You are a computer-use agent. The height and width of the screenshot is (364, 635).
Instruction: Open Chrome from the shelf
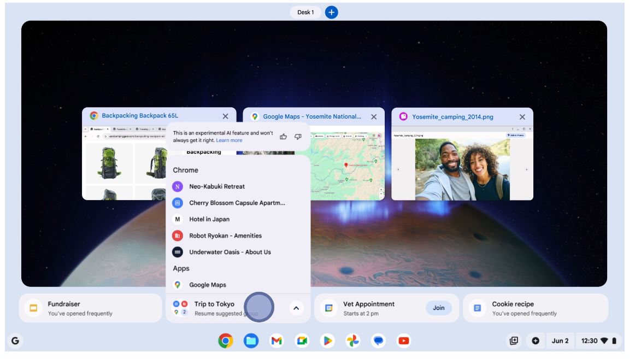tap(226, 341)
